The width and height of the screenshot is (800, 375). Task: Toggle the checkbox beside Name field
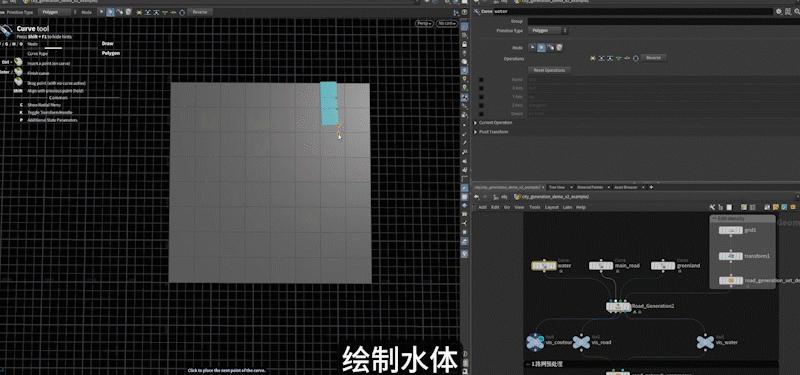[481, 80]
